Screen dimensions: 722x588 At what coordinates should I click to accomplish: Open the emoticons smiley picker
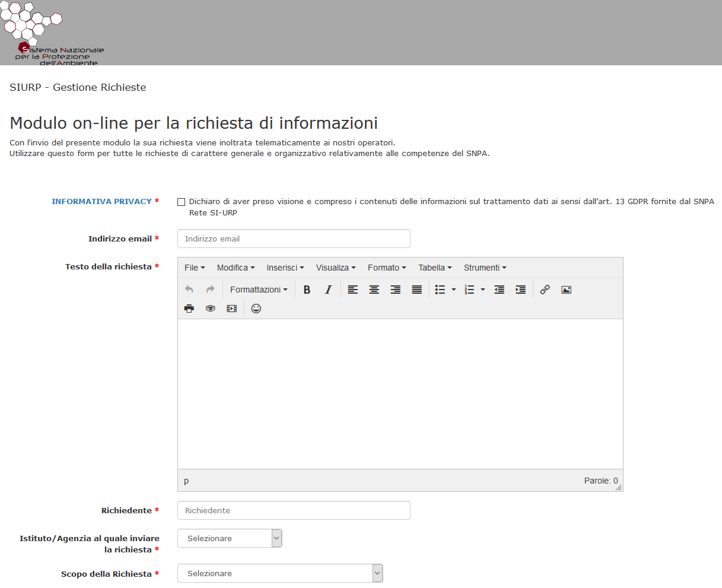pos(256,309)
